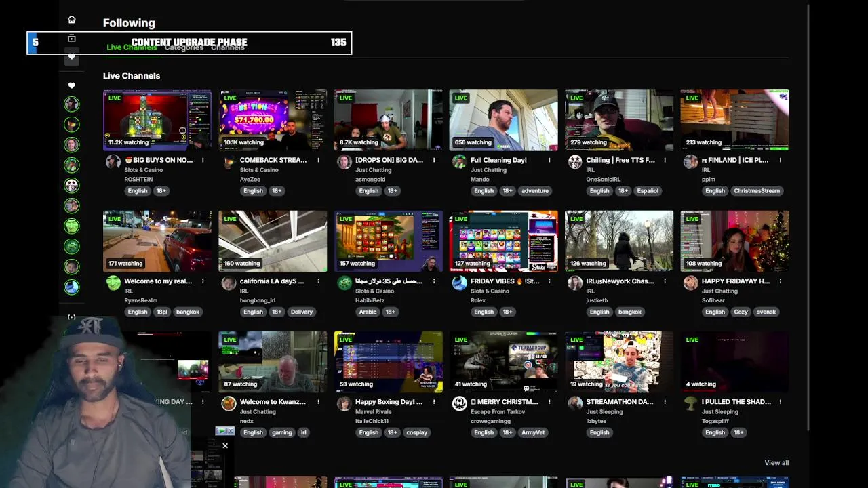Open ItaliaChick11 channel avatar
This screenshot has height=488, width=868.
(344, 403)
